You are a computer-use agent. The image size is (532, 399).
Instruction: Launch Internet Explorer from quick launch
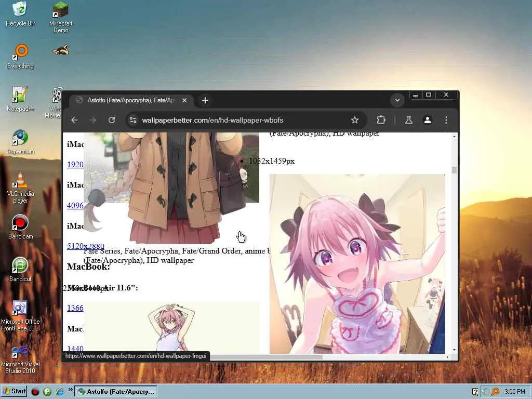pyautogui.click(x=59, y=392)
